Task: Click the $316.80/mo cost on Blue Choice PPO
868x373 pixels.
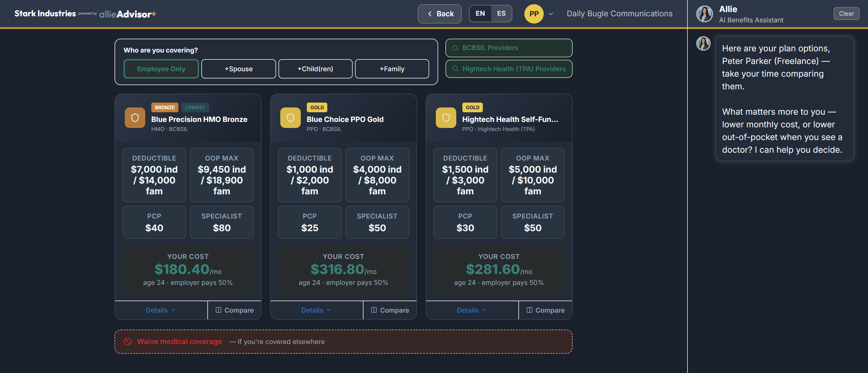Action: click(343, 269)
